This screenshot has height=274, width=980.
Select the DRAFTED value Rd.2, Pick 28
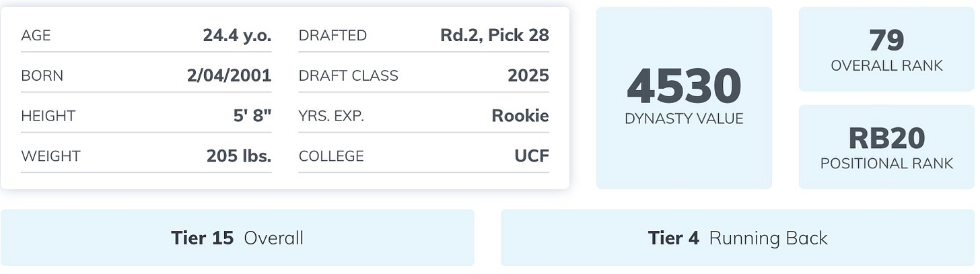tap(495, 36)
